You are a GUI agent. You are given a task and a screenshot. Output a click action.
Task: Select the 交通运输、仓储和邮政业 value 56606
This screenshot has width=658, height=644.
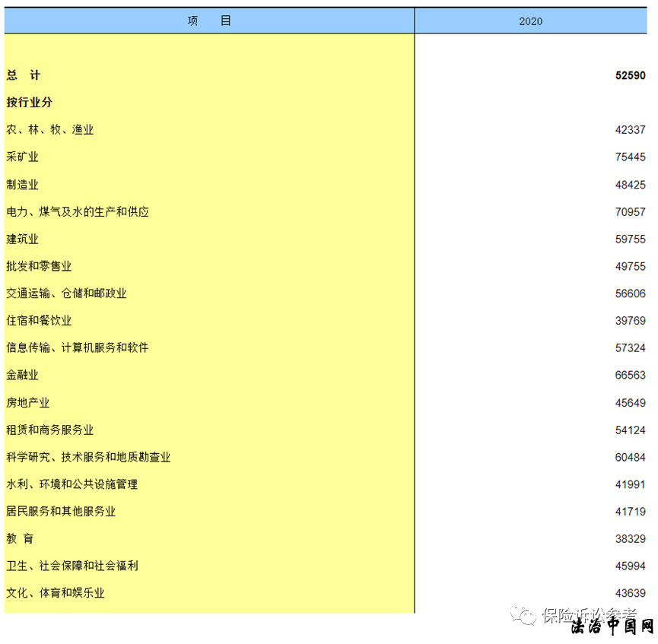[630, 293]
